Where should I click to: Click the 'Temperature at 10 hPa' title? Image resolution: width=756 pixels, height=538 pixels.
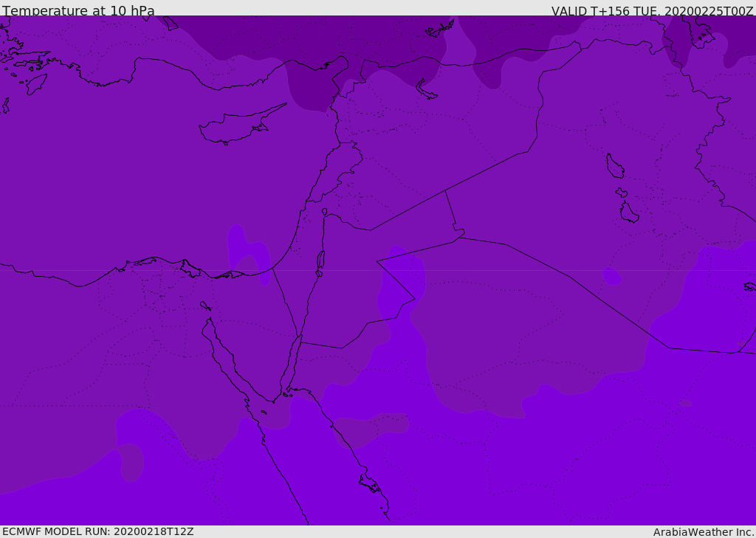78,10
